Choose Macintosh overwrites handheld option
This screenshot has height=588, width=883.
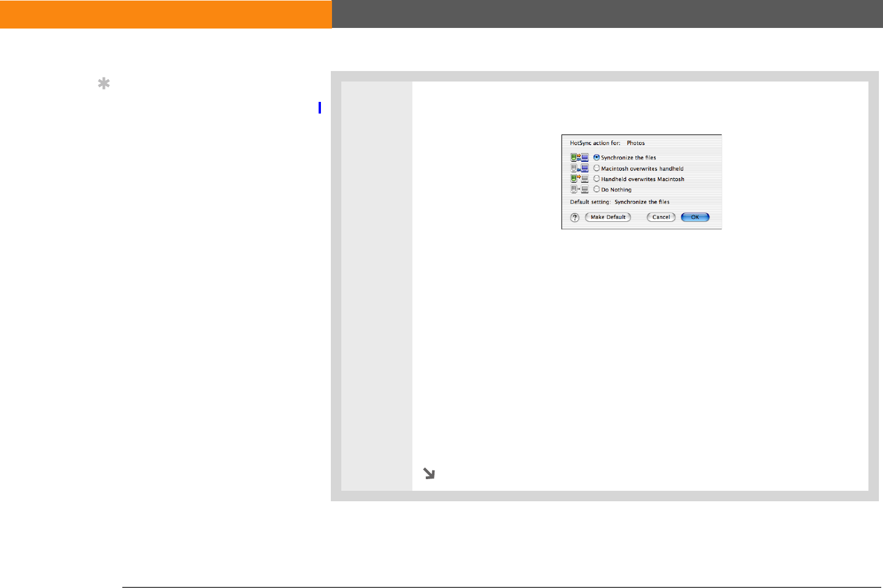click(596, 168)
